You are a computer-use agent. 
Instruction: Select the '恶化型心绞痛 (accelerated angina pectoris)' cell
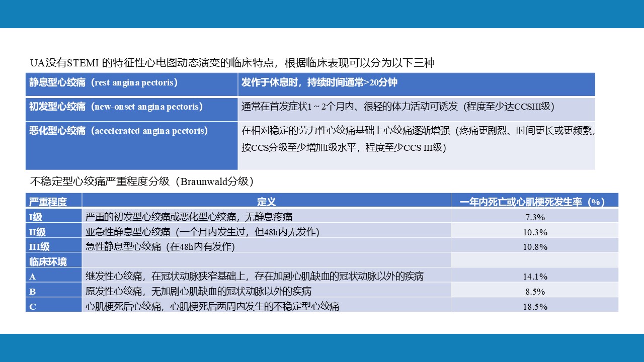132,145
